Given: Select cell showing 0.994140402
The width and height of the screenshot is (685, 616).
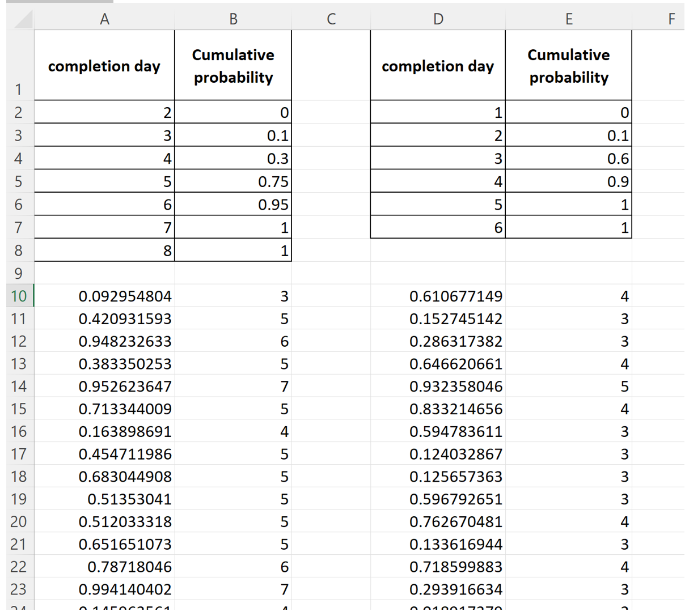Looking at the screenshot, I should [125, 589].
